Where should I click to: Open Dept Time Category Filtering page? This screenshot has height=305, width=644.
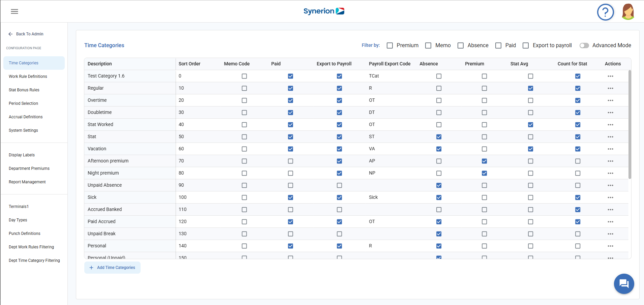tap(34, 261)
